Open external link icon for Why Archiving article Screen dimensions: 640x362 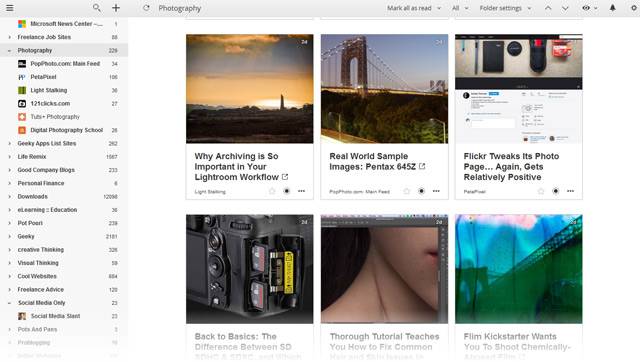[x=285, y=177]
